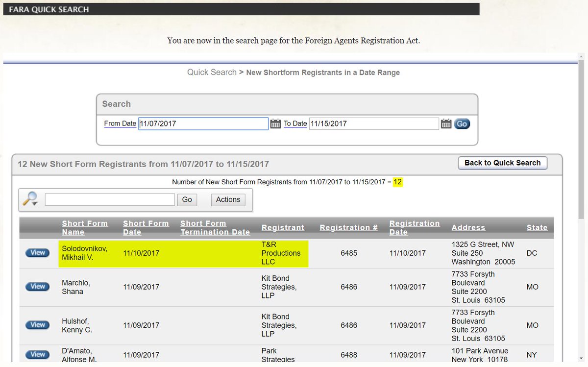Sort by Short Form Date column header
This screenshot has height=367, width=588.
146,227
